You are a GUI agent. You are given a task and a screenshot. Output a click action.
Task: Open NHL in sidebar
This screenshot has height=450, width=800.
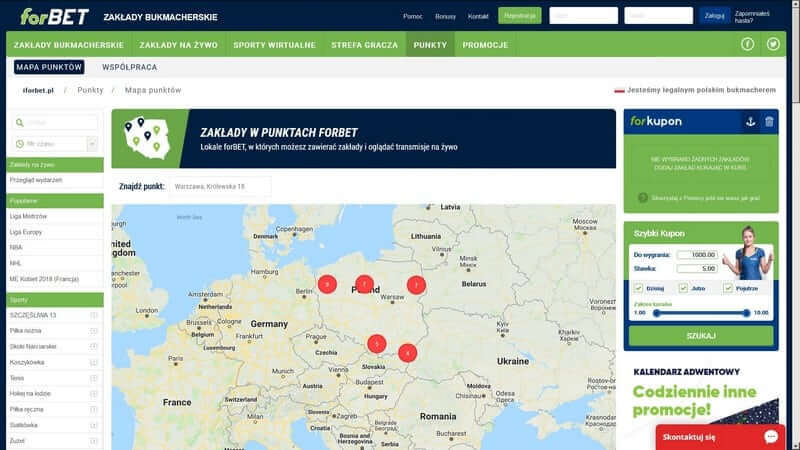(55, 263)
